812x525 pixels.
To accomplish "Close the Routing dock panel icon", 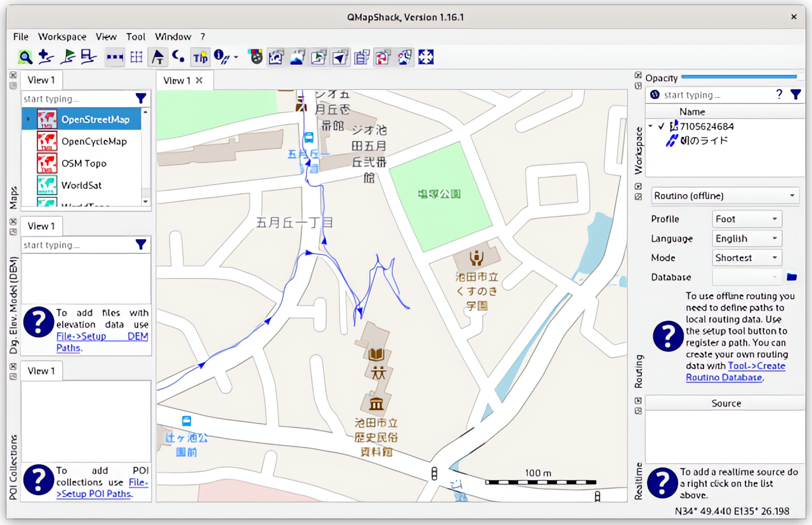I will pyautogui.click(x=638, y=186).
